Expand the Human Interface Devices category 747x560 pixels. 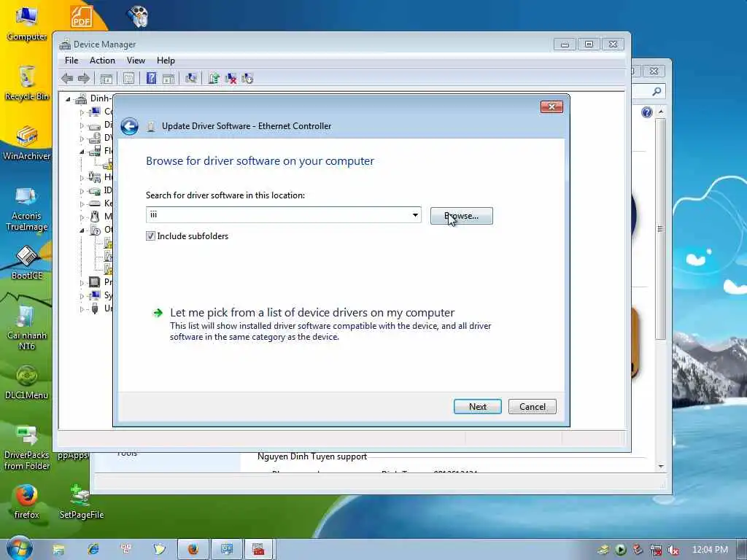click(82, 178)
